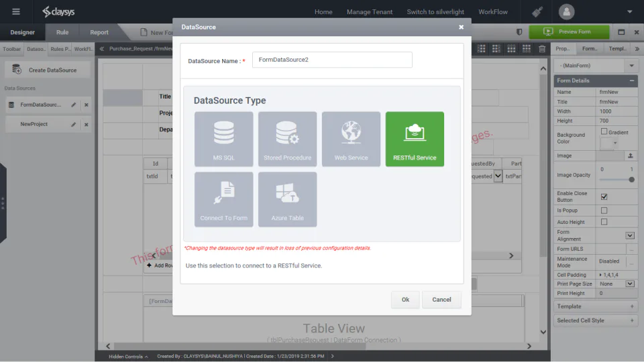Select the Azure Table datasource type
Viewport: 644px width, 362px height.
click(287, 199)
